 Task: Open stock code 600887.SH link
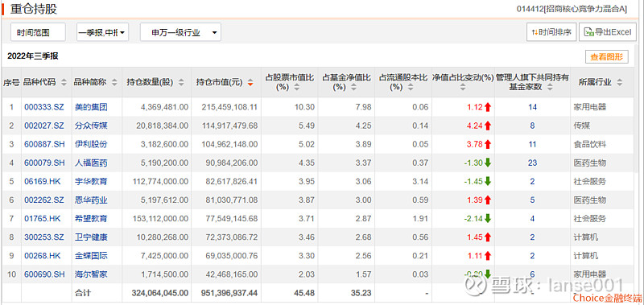coord(44,144)
